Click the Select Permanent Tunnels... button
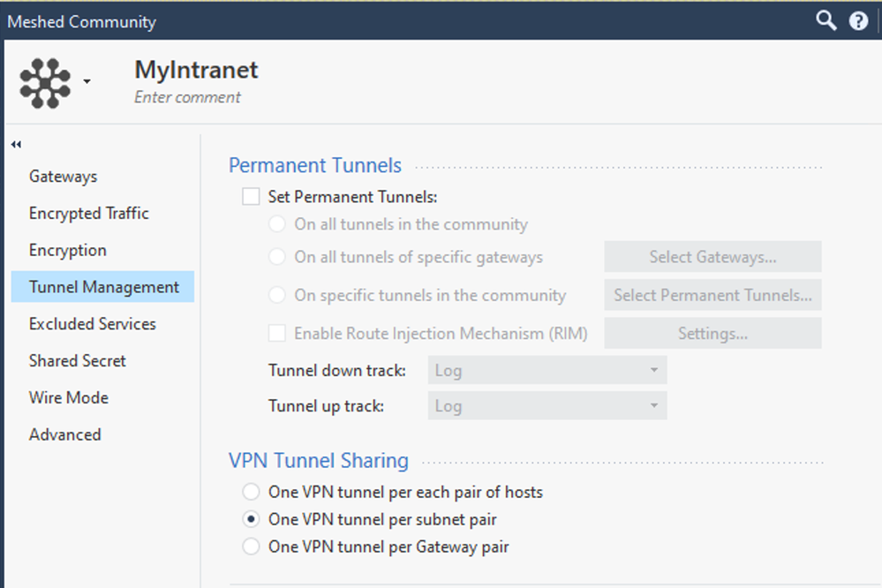The image size is (882, 588). point(712,296)
